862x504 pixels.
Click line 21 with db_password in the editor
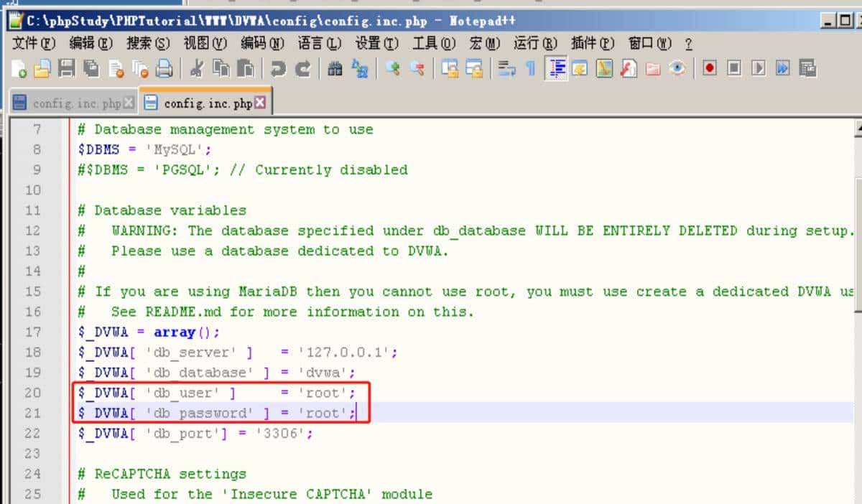[215, 413]
